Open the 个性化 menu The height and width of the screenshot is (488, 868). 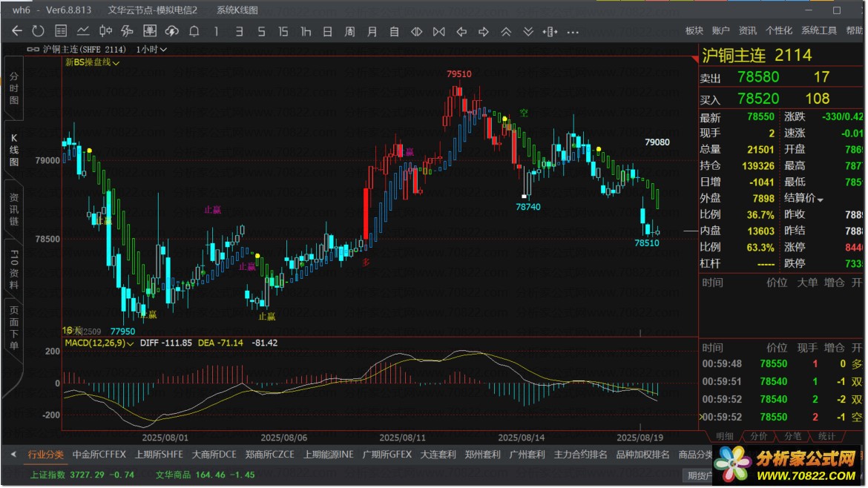pyautogui.click(x=778, y=31)
